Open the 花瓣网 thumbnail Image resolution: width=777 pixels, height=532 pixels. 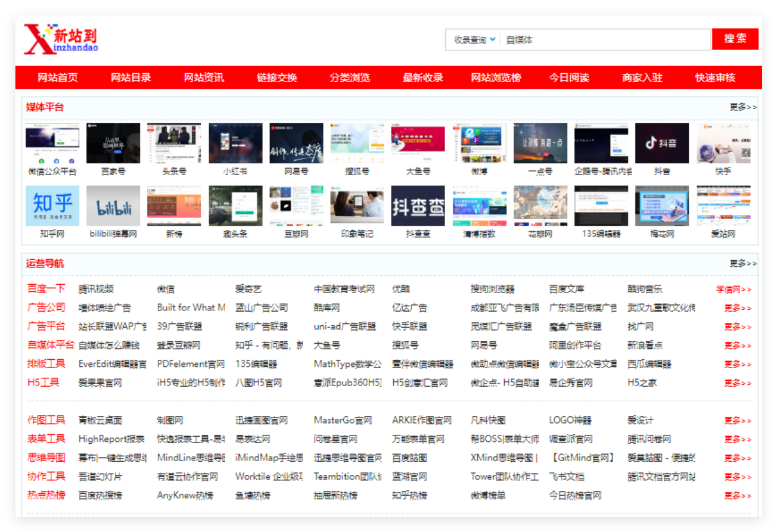click(x=540, y=206)
